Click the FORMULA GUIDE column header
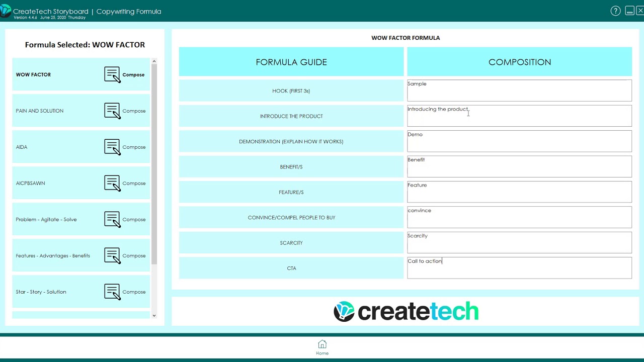Screen dimensions: 644x362 tap(291, 62)
